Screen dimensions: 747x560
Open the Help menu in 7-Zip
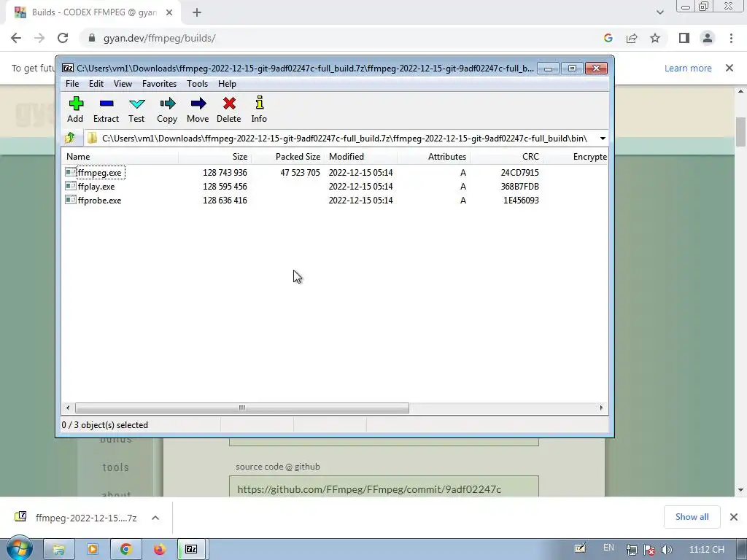(x=227, y=84)
